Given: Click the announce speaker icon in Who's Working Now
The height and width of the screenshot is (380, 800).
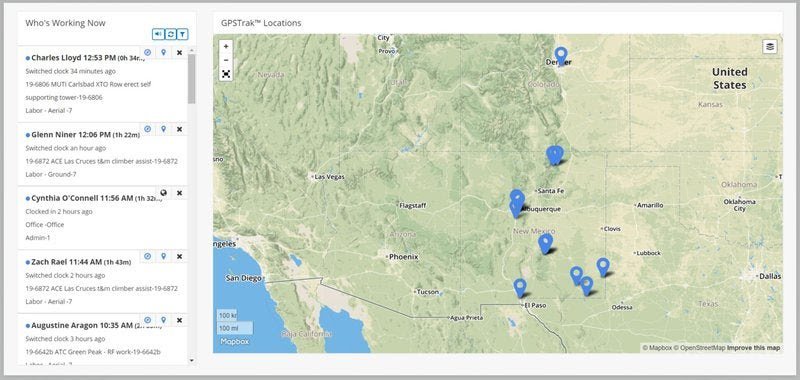Looking at the screenshot, I should point(158,34).
